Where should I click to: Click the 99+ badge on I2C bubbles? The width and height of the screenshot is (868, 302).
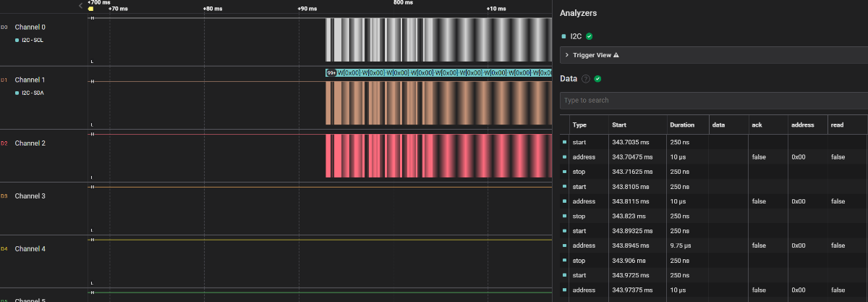click(x=331, y=72)
